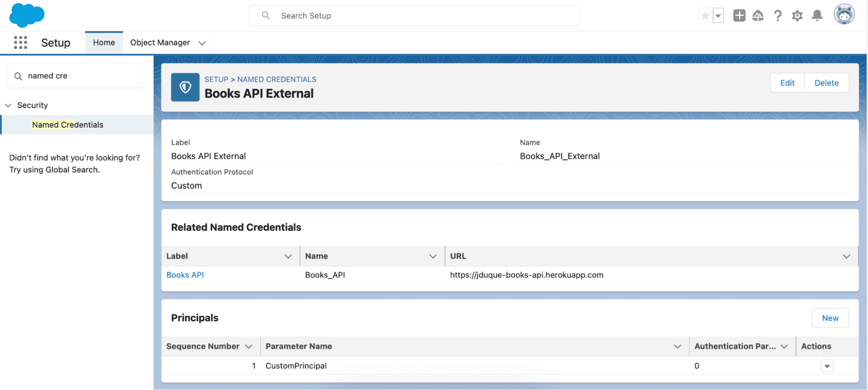The image size is (868, 390).
Task: Open the URL column menu chevron
Action: 846,257
